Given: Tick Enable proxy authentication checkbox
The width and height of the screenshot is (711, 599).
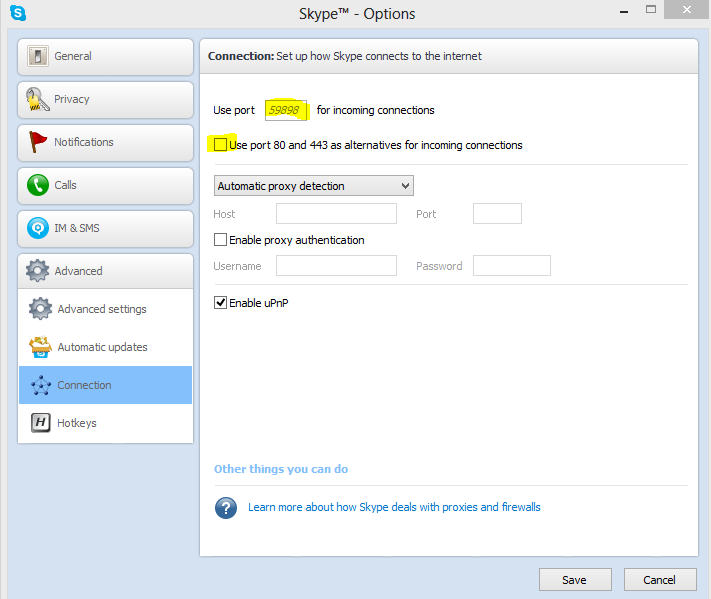Looking at the screenshot, I should [220, 239].
